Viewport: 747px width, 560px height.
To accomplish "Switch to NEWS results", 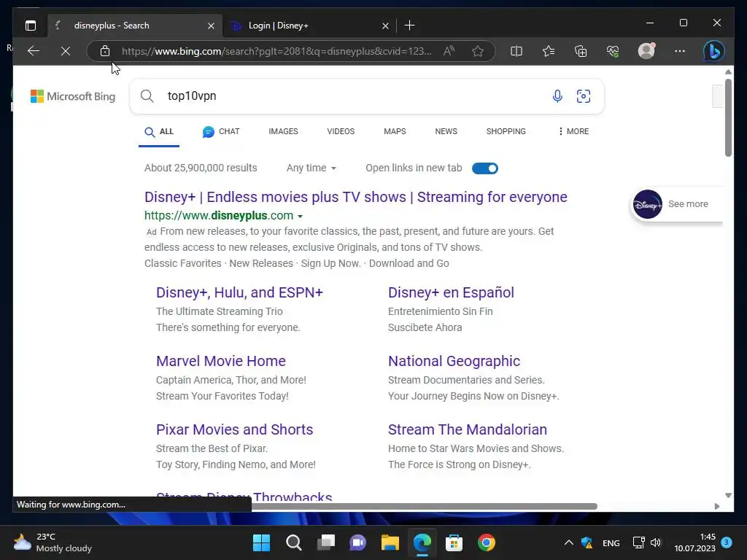I will point(446,131).
